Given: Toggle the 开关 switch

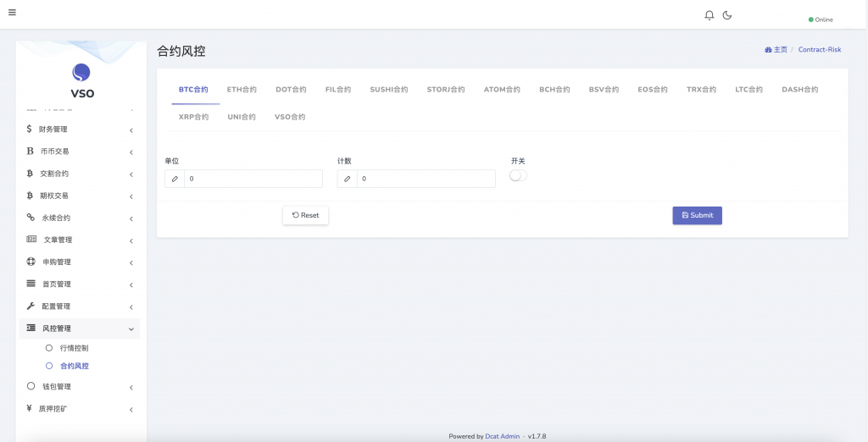Looking at the screenshot, I should [518, 175].
